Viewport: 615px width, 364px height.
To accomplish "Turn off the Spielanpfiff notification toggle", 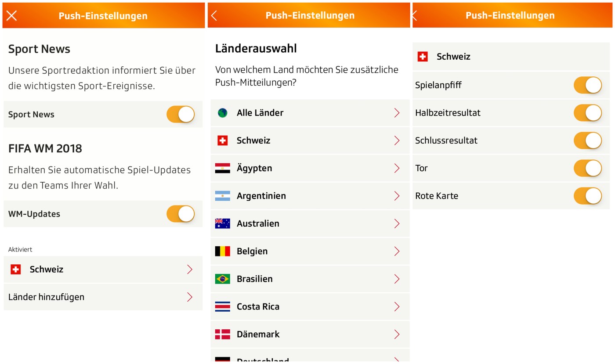I will (x=588, y=85).
